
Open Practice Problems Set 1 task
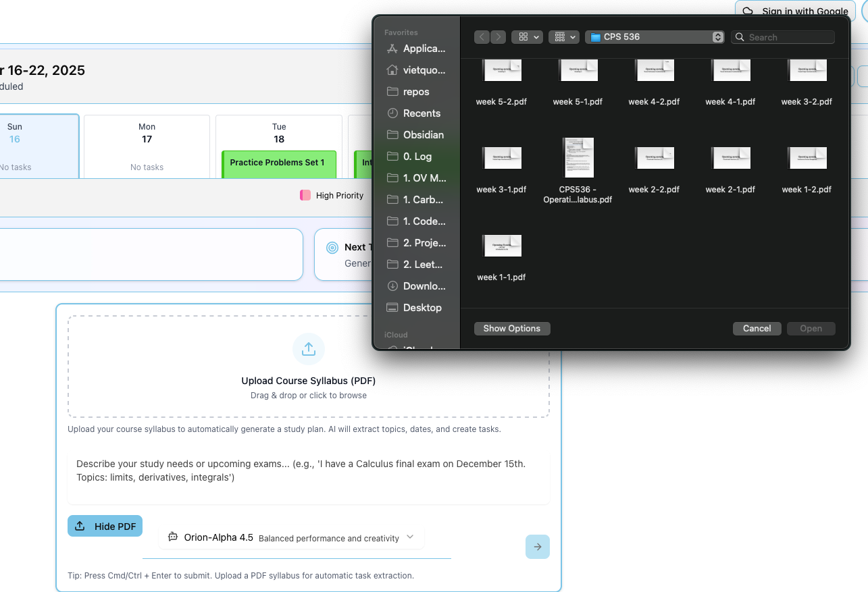(x=279, y=164)
